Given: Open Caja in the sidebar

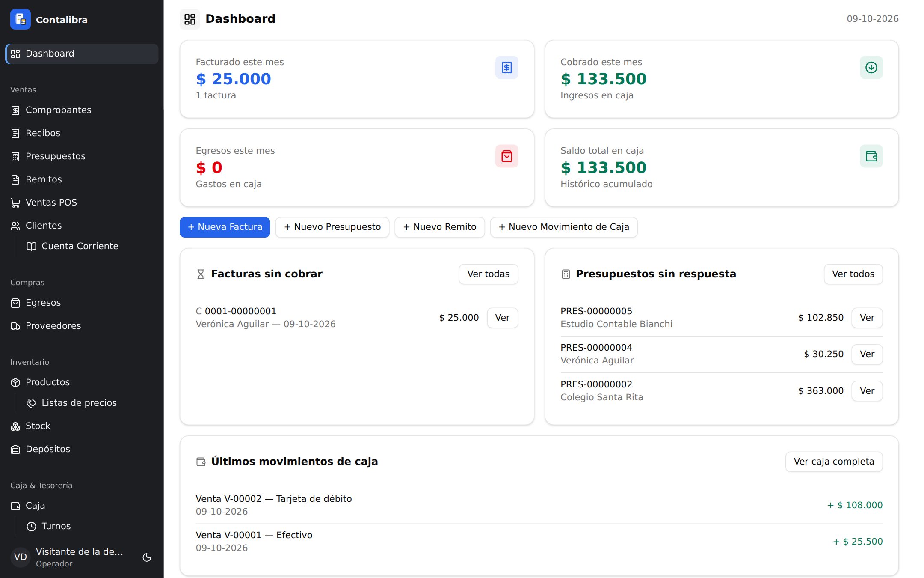Looking at the screenshot, I should pyautogui.click(x=82, y=506).
